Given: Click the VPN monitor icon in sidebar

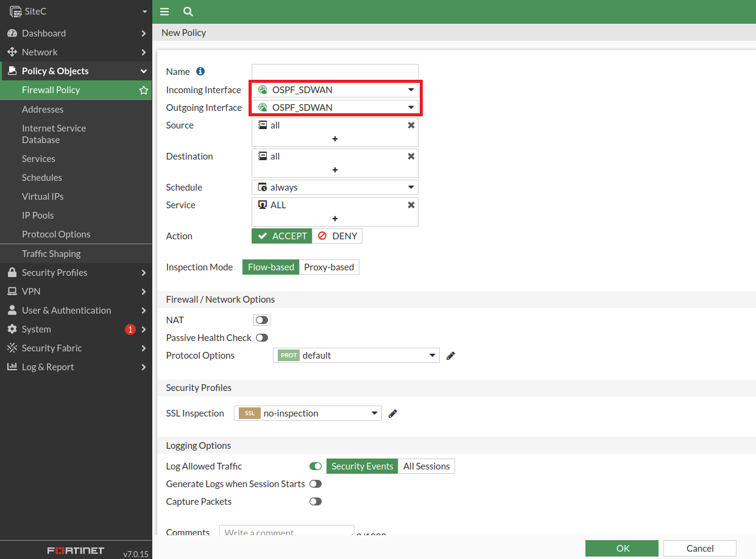Looking at the screenshot, I should click(12, 291).
